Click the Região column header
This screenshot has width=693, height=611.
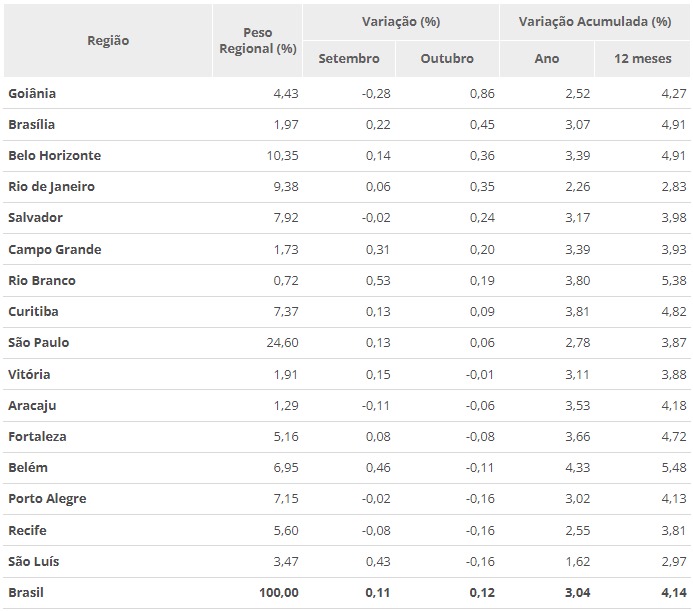click(108, 41)
